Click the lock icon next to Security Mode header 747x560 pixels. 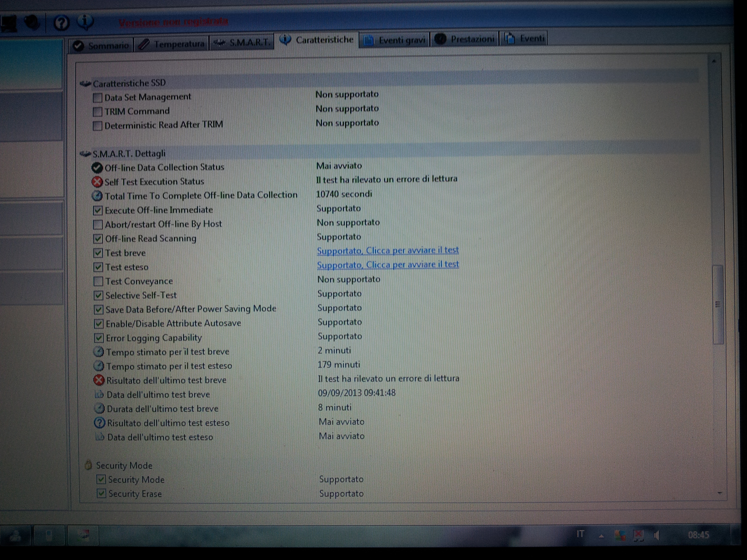[88, 466]
